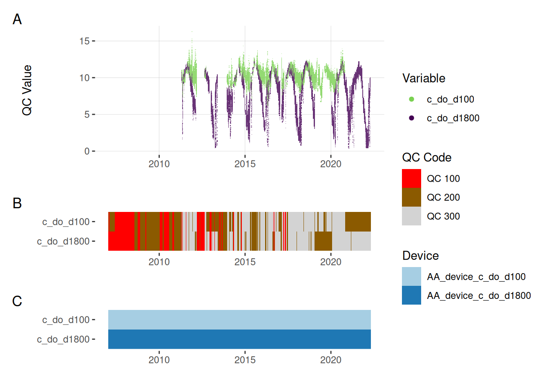
Task: Click the Device legend title
Action: 420,256
